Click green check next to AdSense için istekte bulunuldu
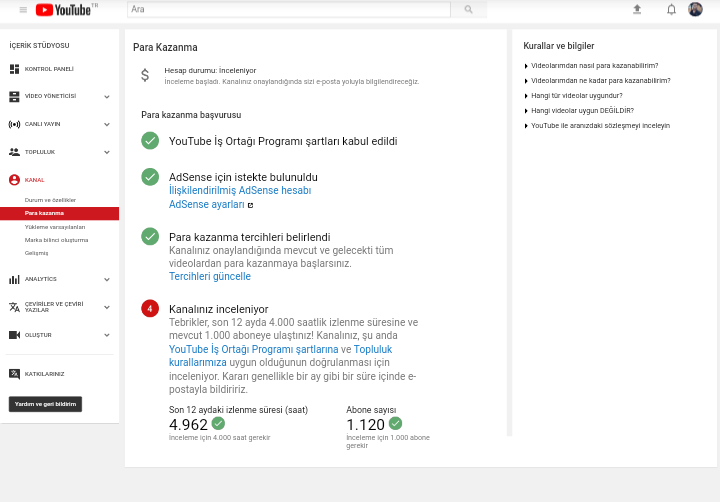 pyautogui.click(x=150, y=177)
